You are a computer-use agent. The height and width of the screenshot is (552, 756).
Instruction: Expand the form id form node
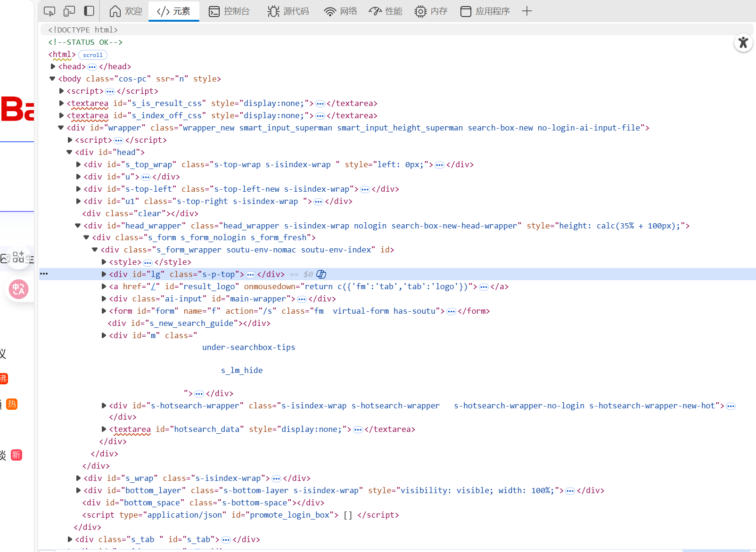coord(104,311)
